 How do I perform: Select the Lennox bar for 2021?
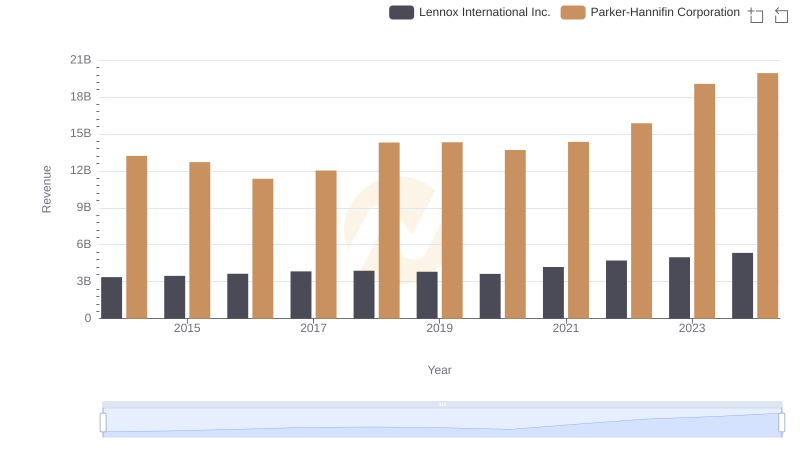(x=554, y=293)
